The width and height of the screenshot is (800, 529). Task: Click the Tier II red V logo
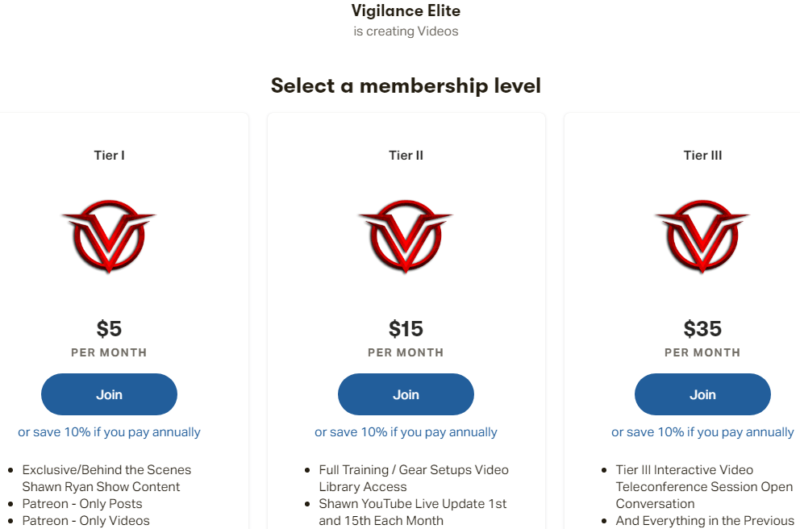pyautogui.click(x=406, y=236)
